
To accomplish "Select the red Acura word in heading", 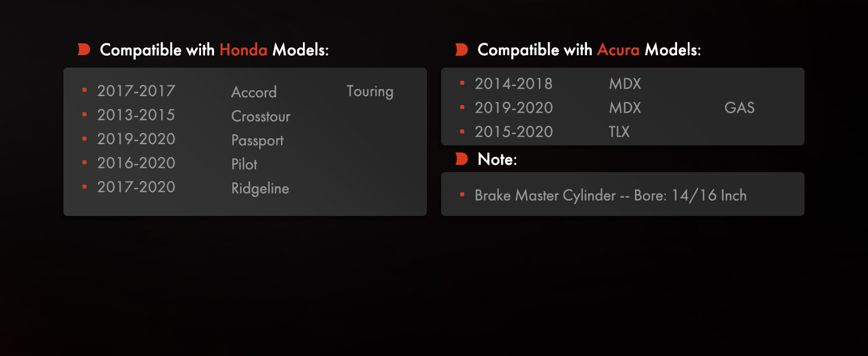I will (x=618, y=50).
